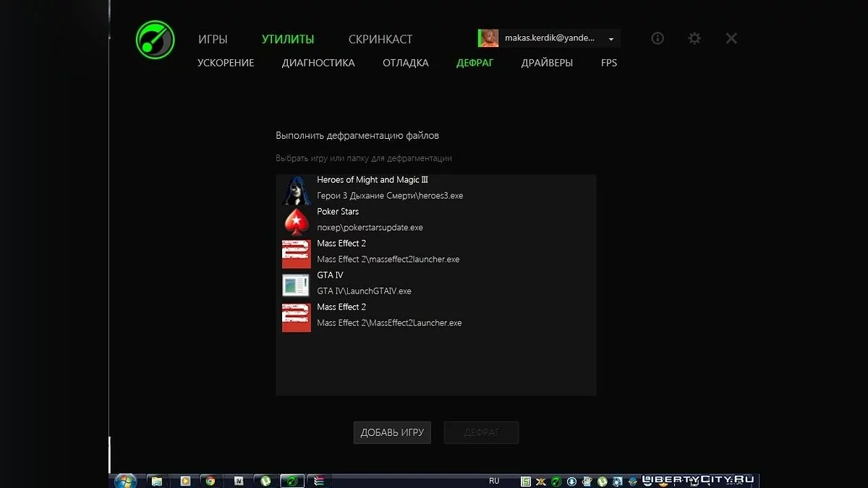Click the Heroes of Might and Magic III icon
868x488 pixels.
pos(296,189)
